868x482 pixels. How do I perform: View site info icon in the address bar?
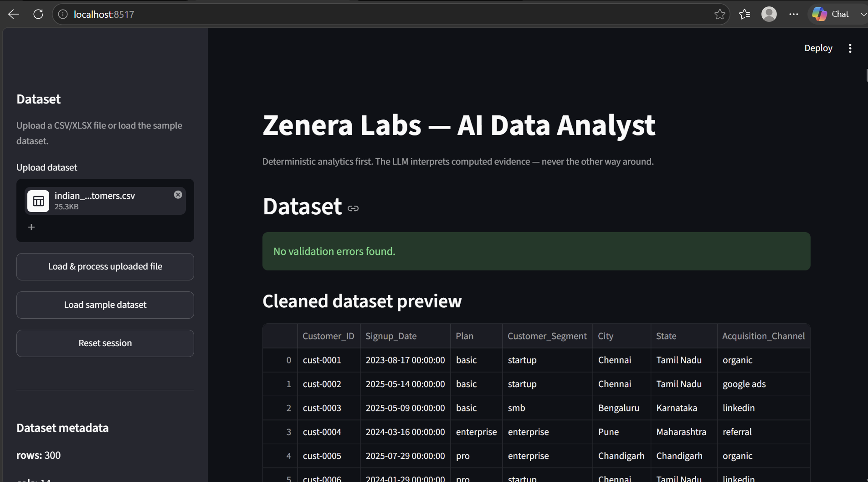click(63, 14)
